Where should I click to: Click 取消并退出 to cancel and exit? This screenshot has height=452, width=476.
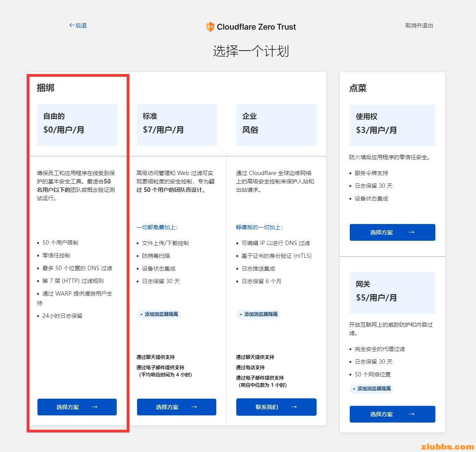(x=419, y=25)
